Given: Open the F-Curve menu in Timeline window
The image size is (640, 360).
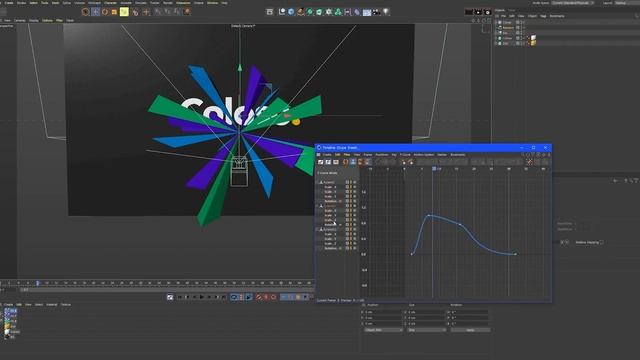Looking at the screenshot, I should coord(405,155).
